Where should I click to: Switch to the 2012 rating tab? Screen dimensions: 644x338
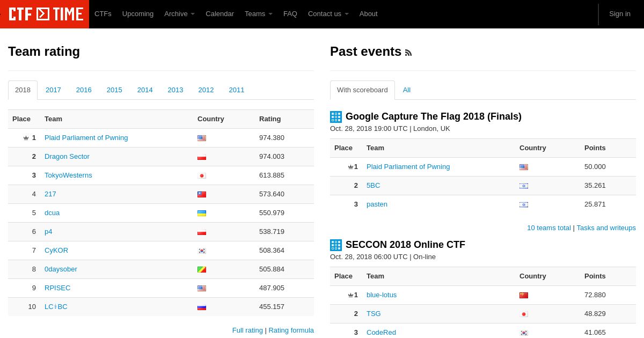206,90
